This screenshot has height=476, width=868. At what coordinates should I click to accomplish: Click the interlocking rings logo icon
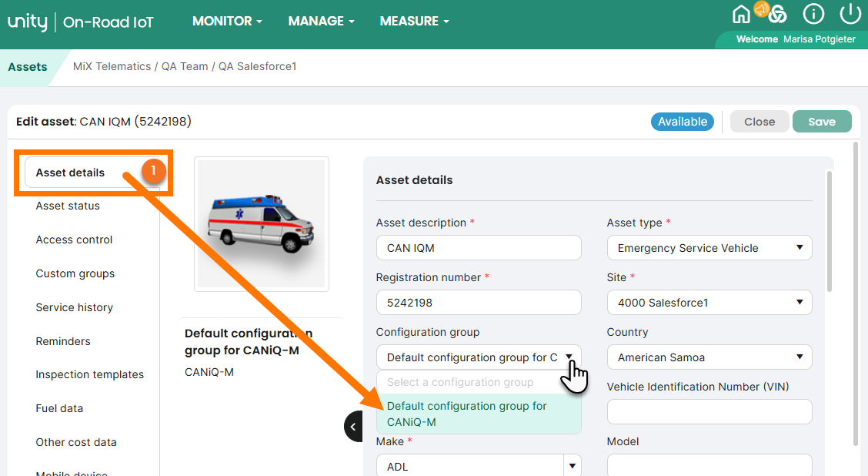click(x=778, y=15)
